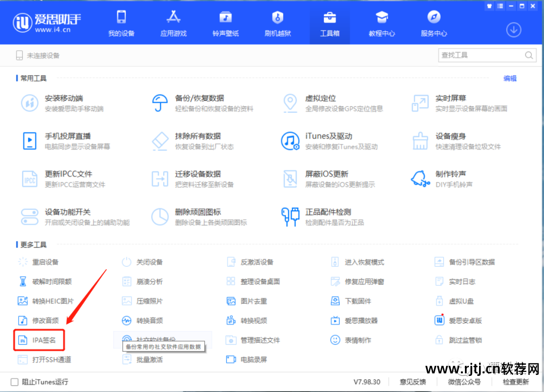Click 检查更新 to check updates
The image size is (544, 392).
click(516, 382)
